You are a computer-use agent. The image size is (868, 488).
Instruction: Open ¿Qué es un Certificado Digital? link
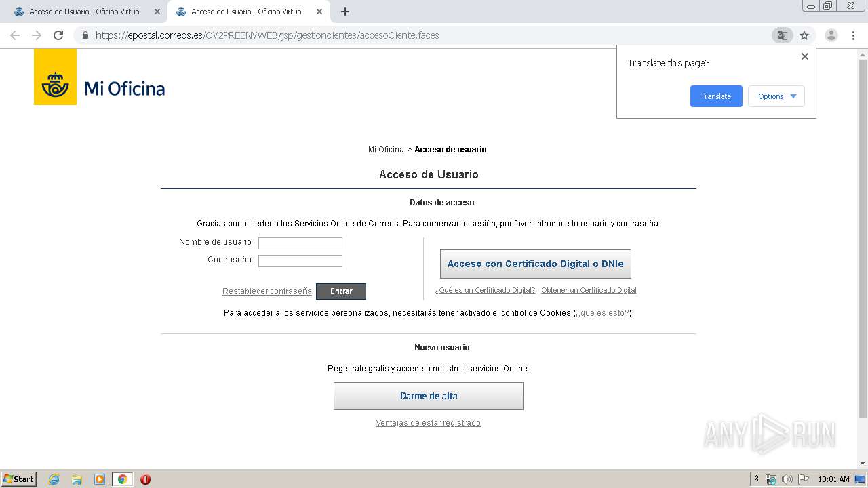click(485, 290)
